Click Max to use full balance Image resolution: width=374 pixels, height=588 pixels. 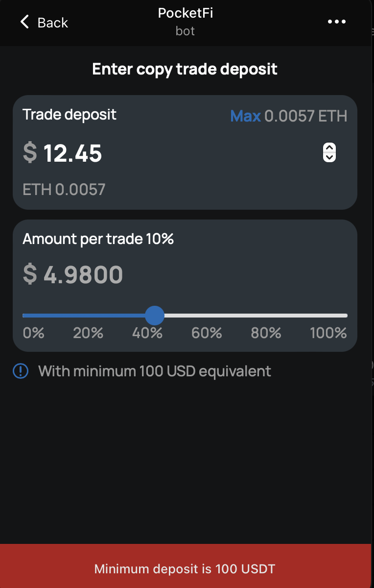245,116
